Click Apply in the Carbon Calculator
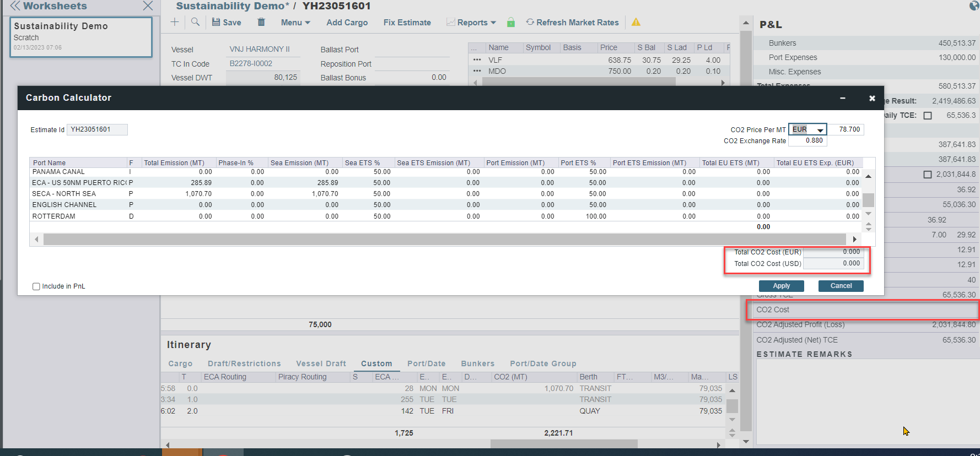980x456 pixels. pyautogui.click(x=781, y=286)
